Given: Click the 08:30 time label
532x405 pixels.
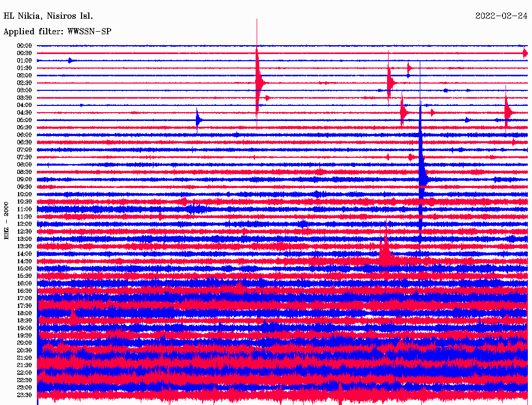Looking at the screenshot, I should (24, 172).
